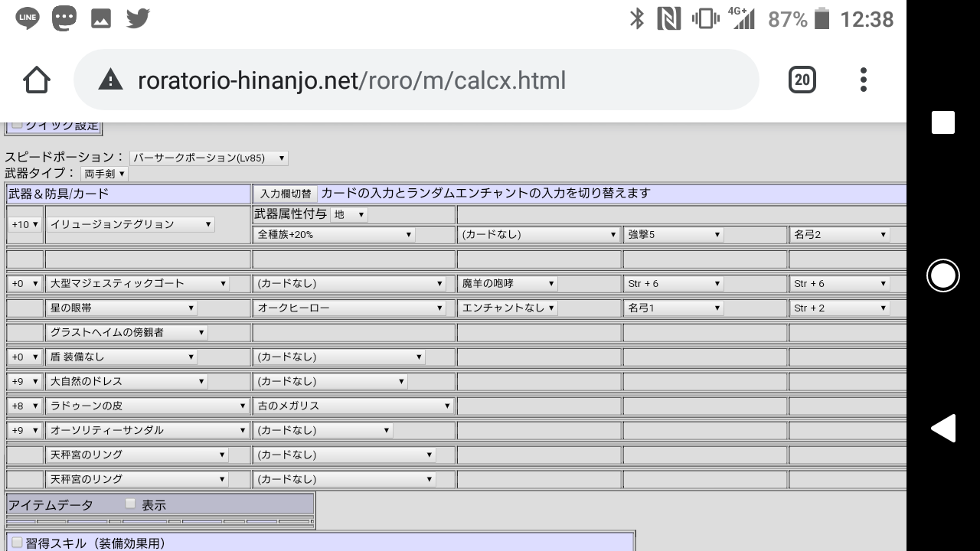Toggle 習得スキル(装備効果用) checkbox
Image resolution: width=980 pixels, height=551 pixels.
(17, 543)
